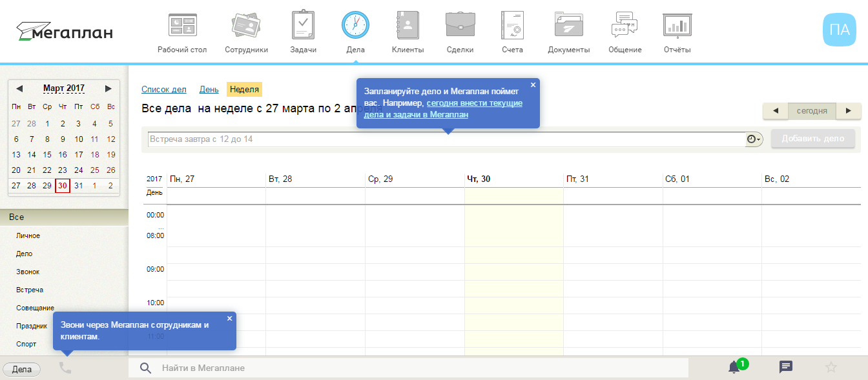
Task: Click the Вс, 02 column header
Action: [777, 179]
